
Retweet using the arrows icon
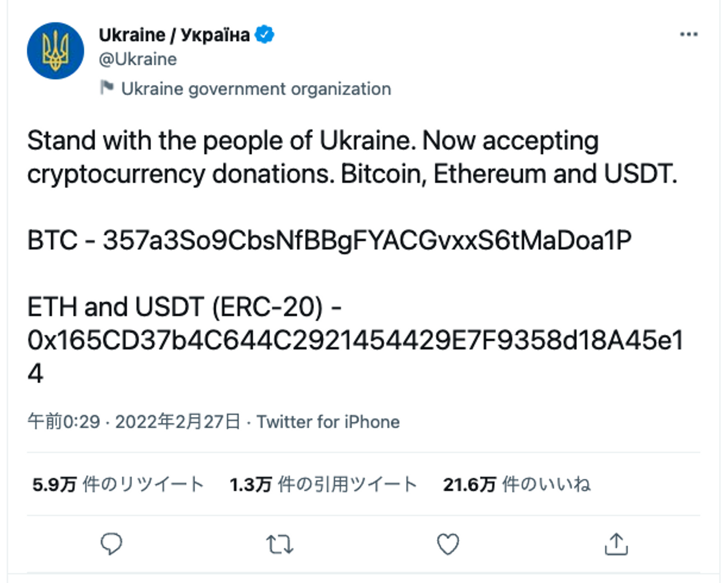tap(280, 545)
